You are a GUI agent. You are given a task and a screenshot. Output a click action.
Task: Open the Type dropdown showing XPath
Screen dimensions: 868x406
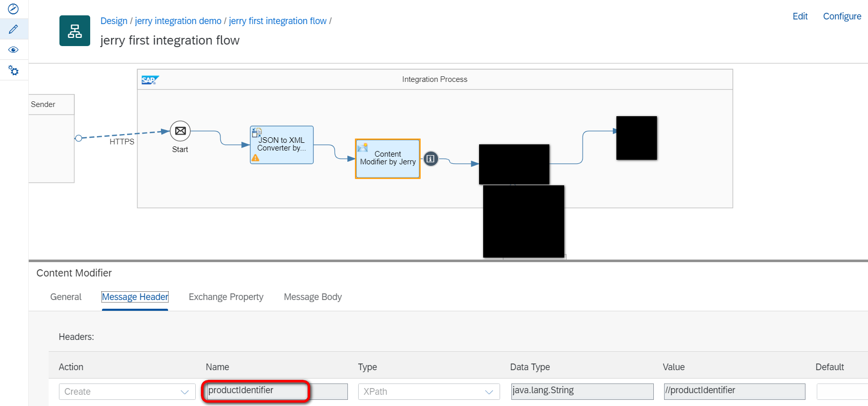428,392
